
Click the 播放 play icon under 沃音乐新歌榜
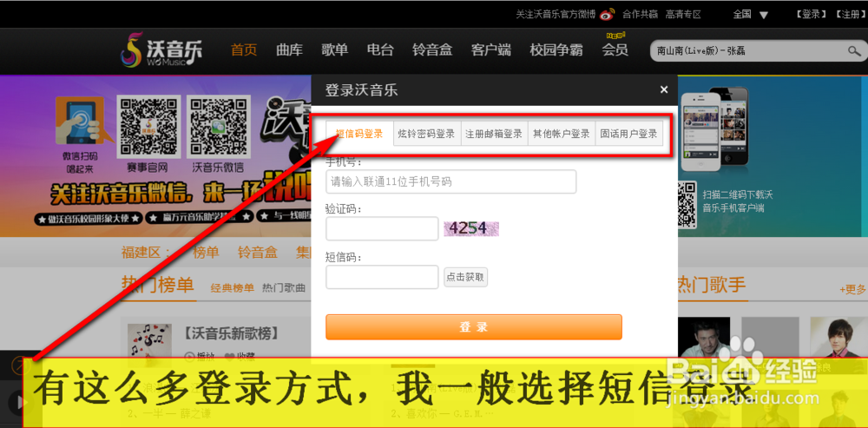(x=188, y=357)
